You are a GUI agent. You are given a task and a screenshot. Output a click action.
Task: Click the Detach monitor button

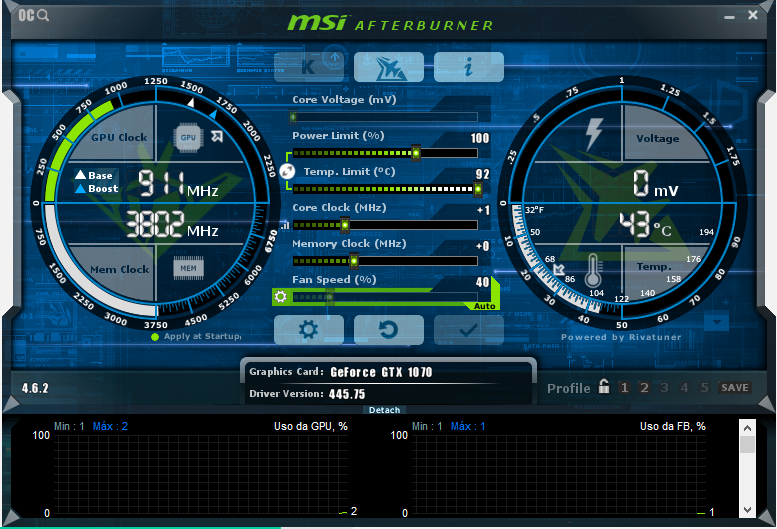click(x=385, y=410)
